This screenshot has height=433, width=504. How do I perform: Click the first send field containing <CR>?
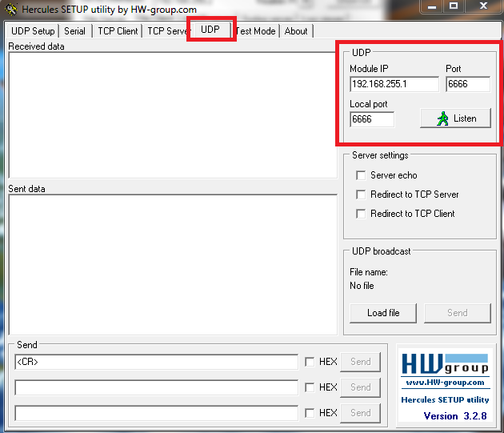click(x=156, y=362)
